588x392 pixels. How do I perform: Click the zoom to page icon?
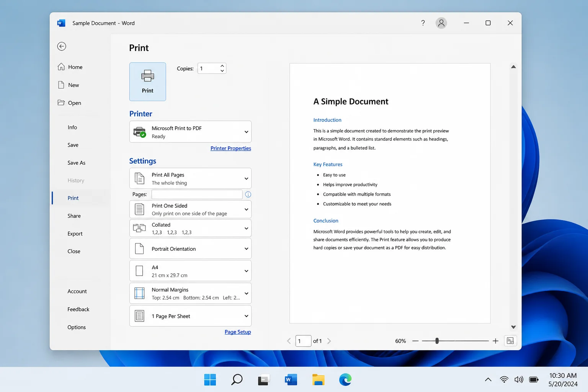510,341
